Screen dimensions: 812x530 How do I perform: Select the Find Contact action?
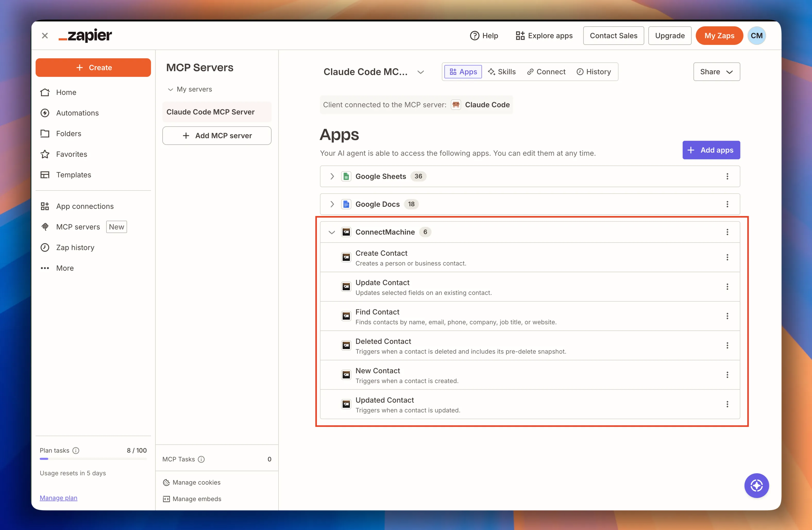530,316
